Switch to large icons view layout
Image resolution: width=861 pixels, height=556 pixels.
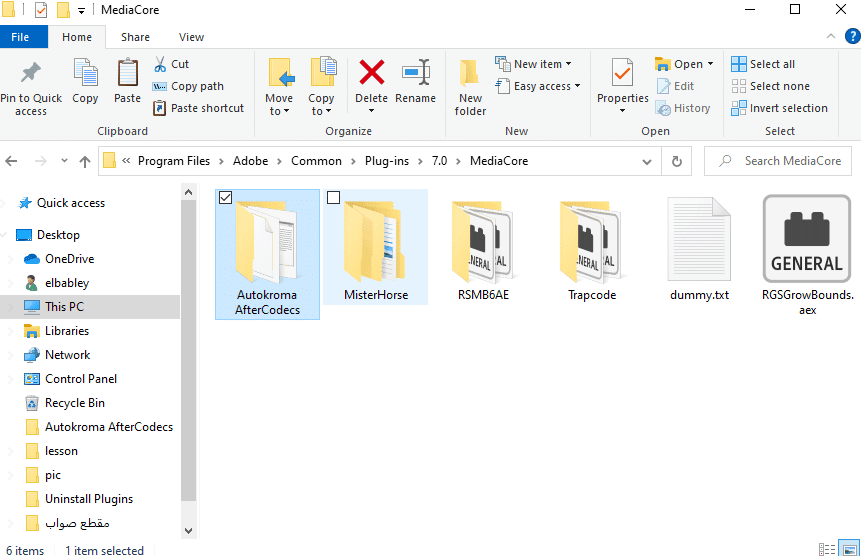[849, 549]
